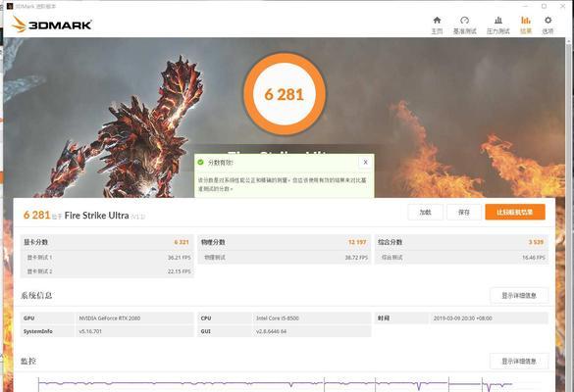This screenshot has height=392, width=574.
Task: Click the 38.72 FPS value
Action: coord(356,258)
